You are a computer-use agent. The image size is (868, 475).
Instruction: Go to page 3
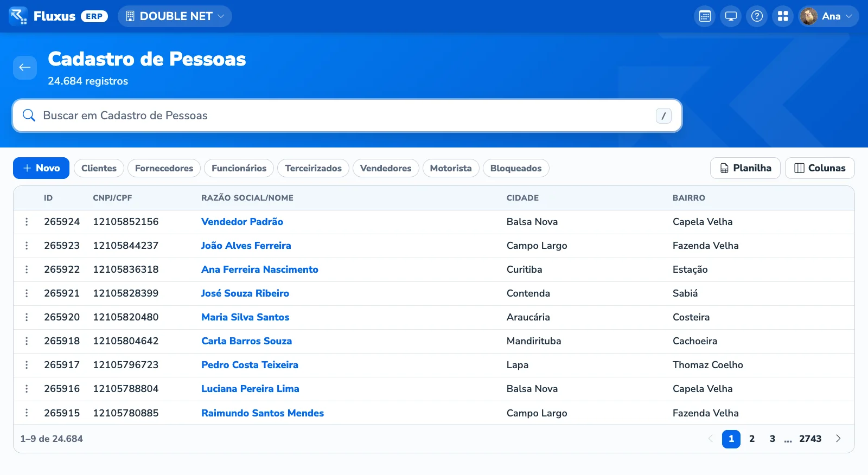pyautogui.click(x=773, y=439)
